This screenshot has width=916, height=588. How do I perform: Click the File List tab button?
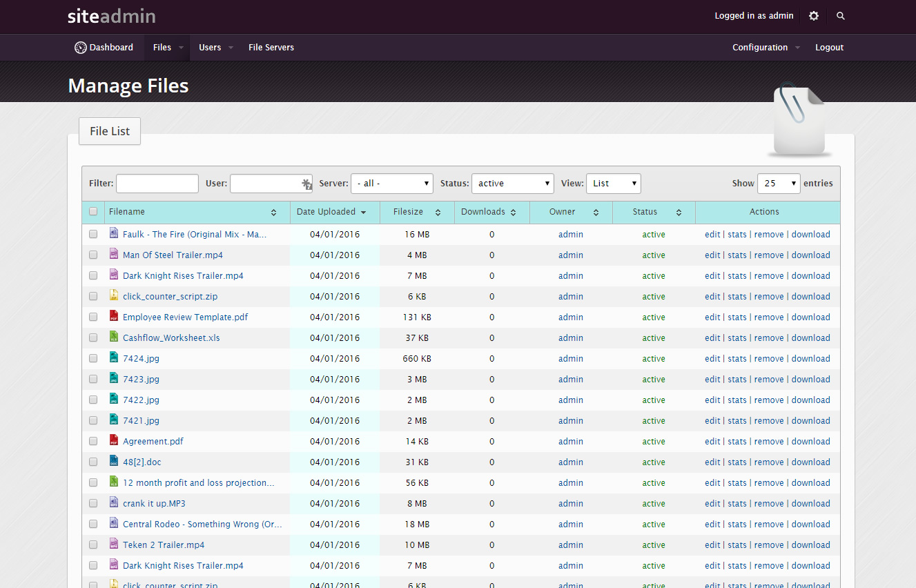click(110, 131)
